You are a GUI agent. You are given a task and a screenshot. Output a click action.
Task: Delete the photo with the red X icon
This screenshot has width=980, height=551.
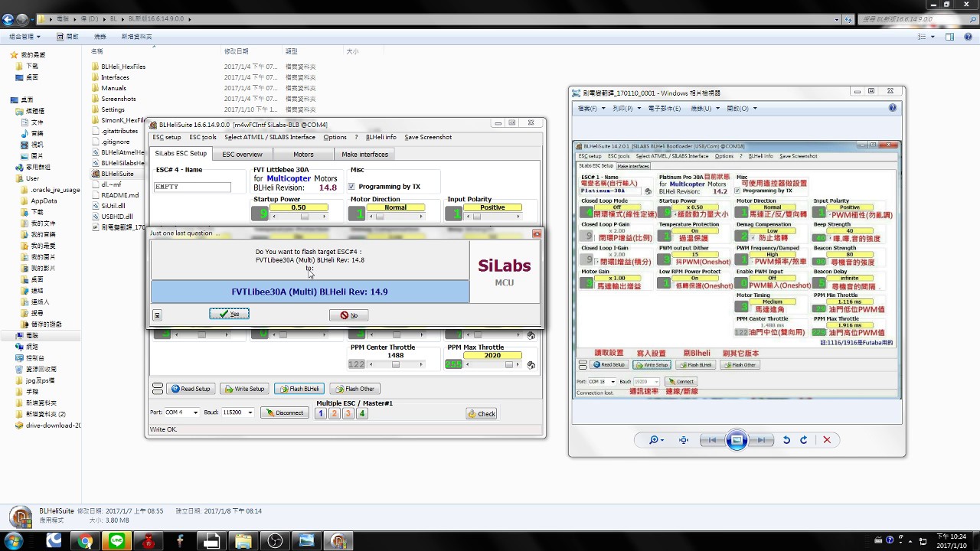tap(827, 440)
